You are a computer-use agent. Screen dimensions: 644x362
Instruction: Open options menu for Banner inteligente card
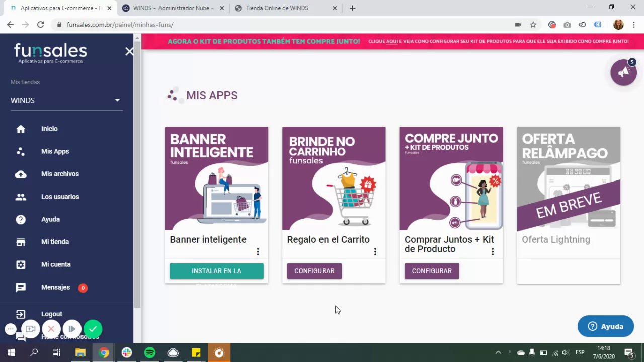[x=258, y=251]
